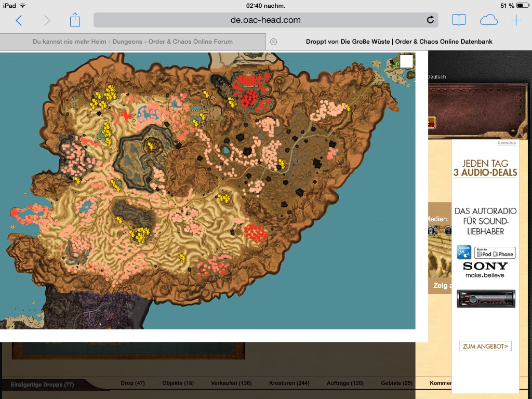Tap the Safari forward arrow
The height and width of the screenshot is (399, 532).
coord(47,20)
